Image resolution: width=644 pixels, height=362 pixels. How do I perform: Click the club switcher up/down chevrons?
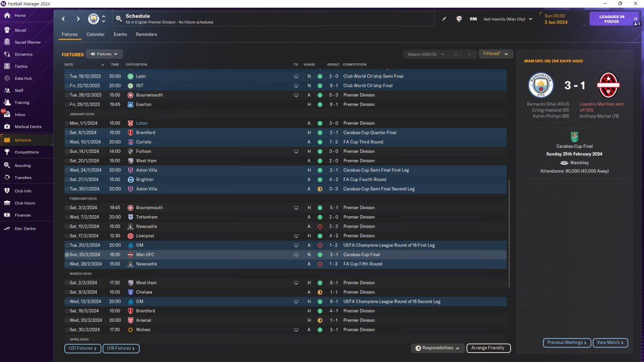tap(104, 19)
